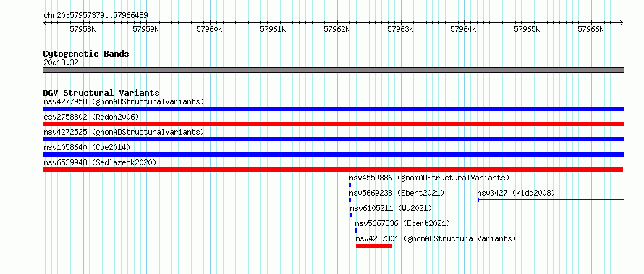Open the nsv5669238 Ebert2021 label

pos(397,193)
